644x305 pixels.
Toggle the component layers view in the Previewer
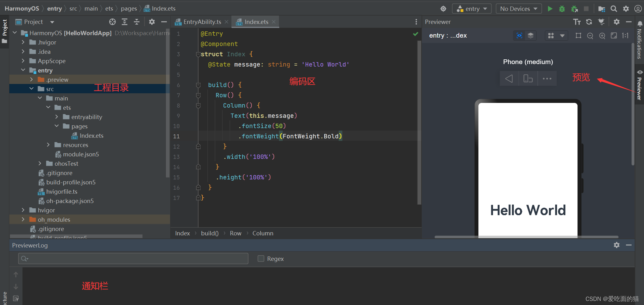[x=531, y=35]
